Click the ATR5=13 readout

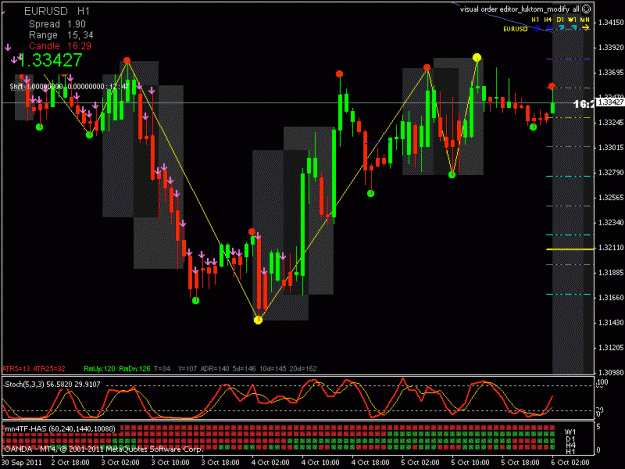16,369
